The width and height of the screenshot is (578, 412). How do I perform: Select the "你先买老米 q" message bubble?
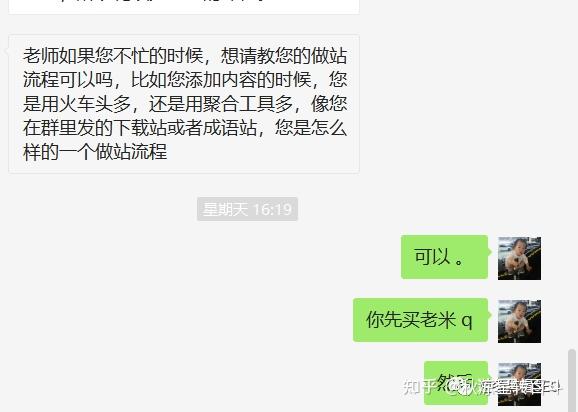[x=421, y=320]
